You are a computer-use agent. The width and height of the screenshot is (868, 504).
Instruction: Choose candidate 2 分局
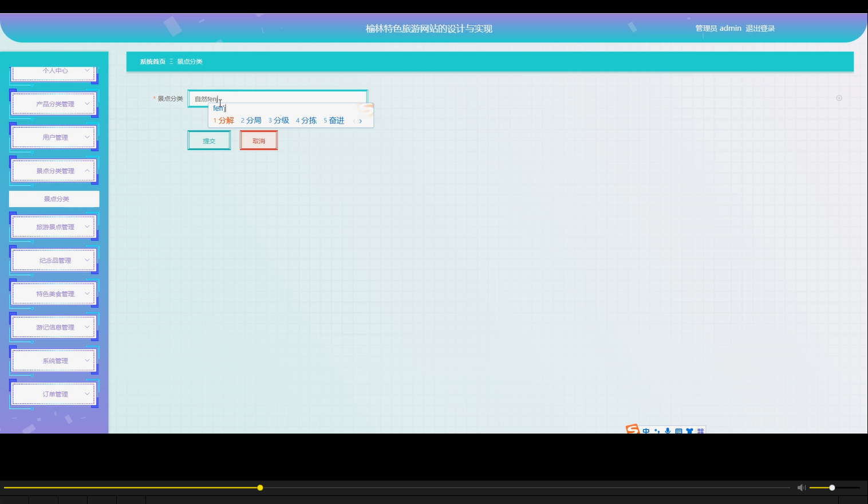pyautogui.click(x=251, y=120)
